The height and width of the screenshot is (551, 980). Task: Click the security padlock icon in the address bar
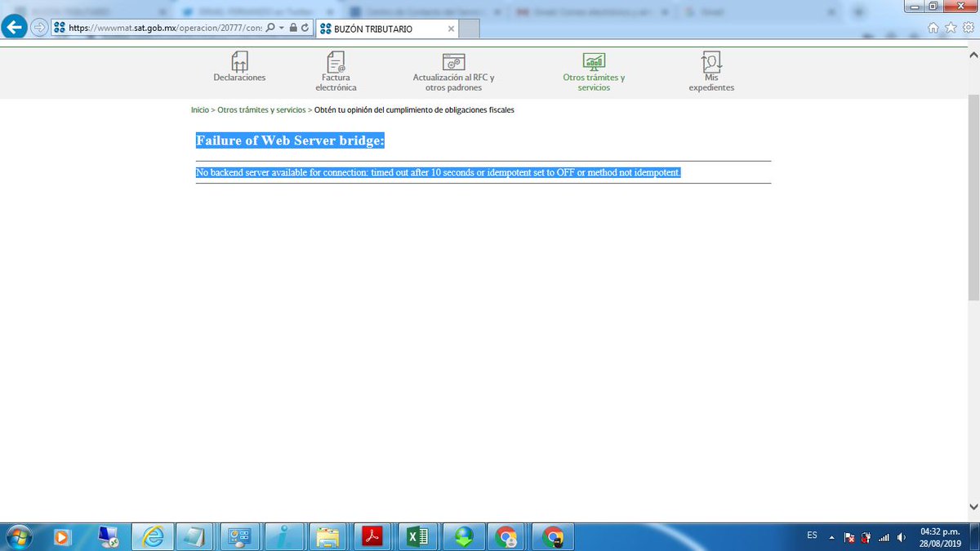[x=294, y=28]
